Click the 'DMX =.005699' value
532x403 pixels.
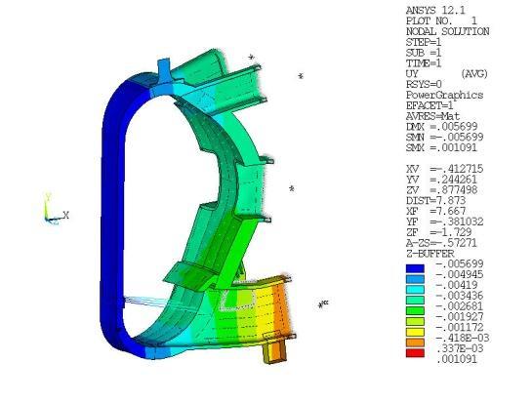442,127
